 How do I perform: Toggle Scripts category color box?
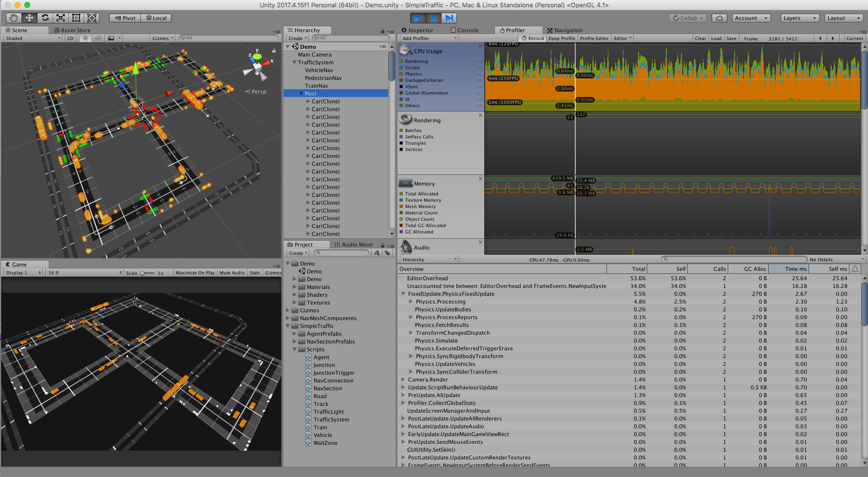[x=401, y=68]
